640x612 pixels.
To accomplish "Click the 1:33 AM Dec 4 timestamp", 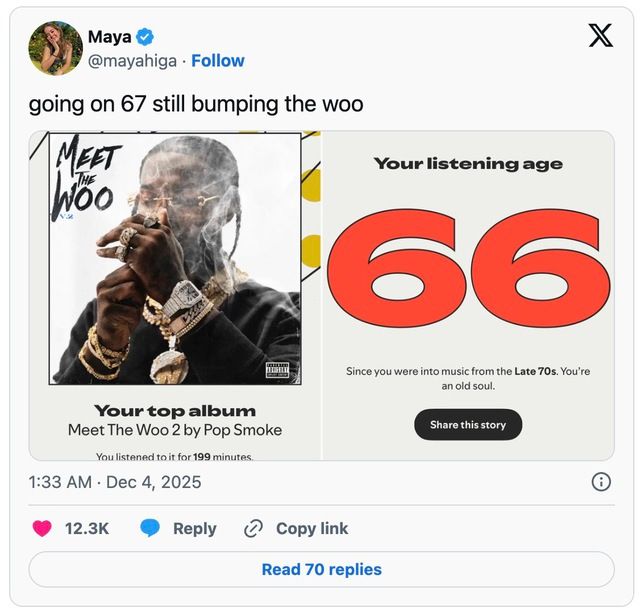I will [x=115, y=482].
